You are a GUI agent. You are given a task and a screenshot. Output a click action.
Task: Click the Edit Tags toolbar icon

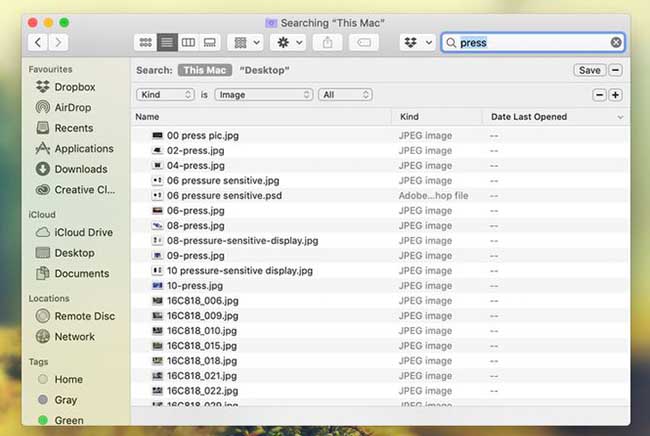point(365,42)
